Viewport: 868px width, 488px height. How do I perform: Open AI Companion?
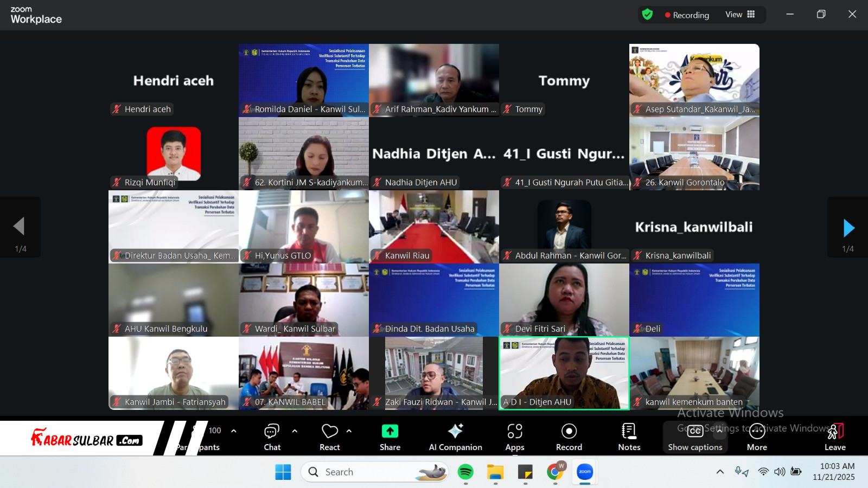pyautogui.click(x=455, y=436)
